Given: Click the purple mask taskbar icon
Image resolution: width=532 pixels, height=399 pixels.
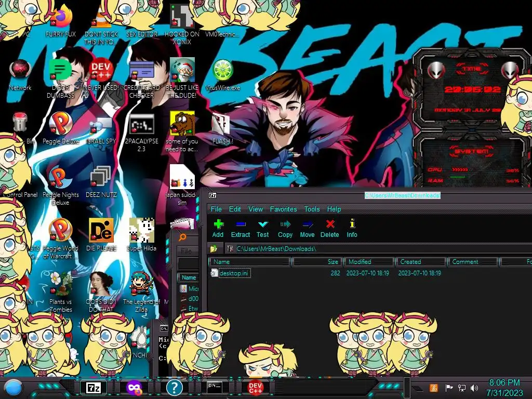Looking at the screenshot, I should point(134,388).
